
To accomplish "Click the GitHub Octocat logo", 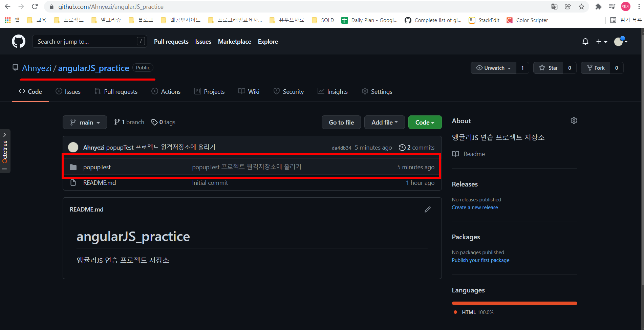I will [x=19, y=41].
